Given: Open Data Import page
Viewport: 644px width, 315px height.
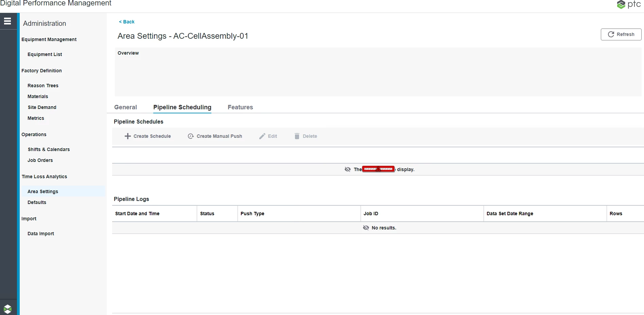Looking at the screenshot, I should [41, 234].
